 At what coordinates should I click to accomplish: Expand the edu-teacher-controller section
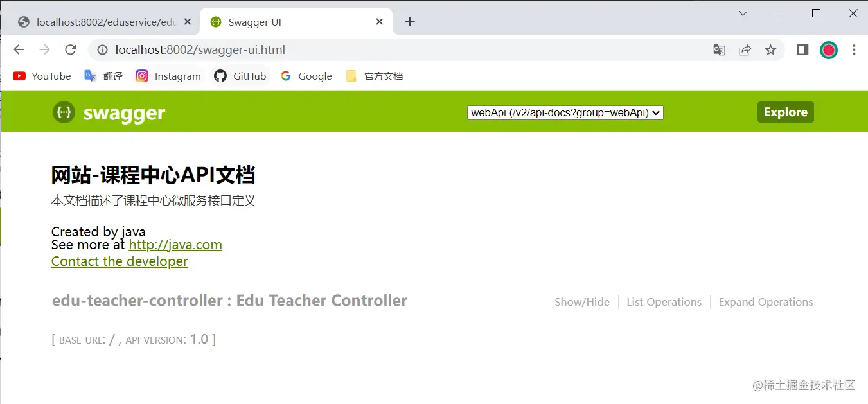pyautogui.click(x=229, y=301)
